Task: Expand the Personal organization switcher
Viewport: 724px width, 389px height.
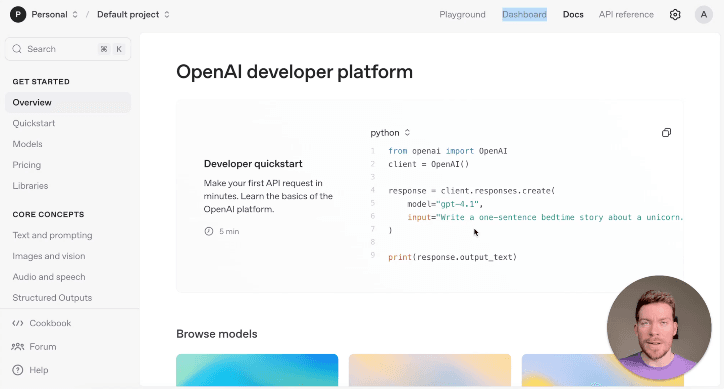Action: 75,15
